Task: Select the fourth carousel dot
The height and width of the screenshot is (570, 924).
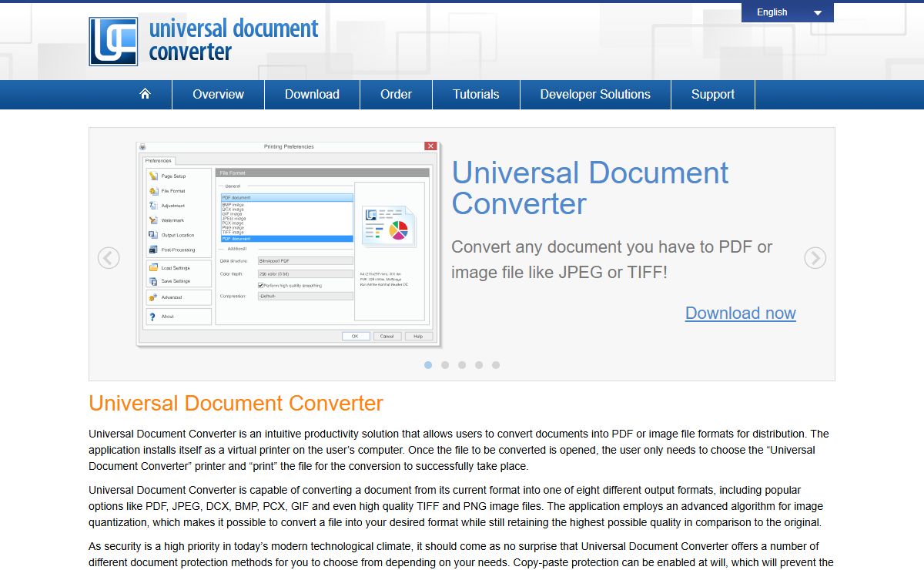Action: coord(479,365)
